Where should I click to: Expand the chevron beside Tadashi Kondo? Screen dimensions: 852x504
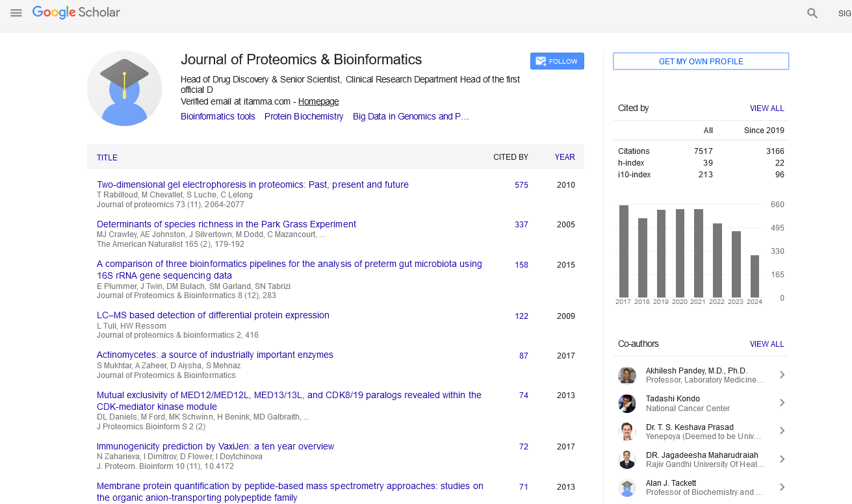click(782, 403)
